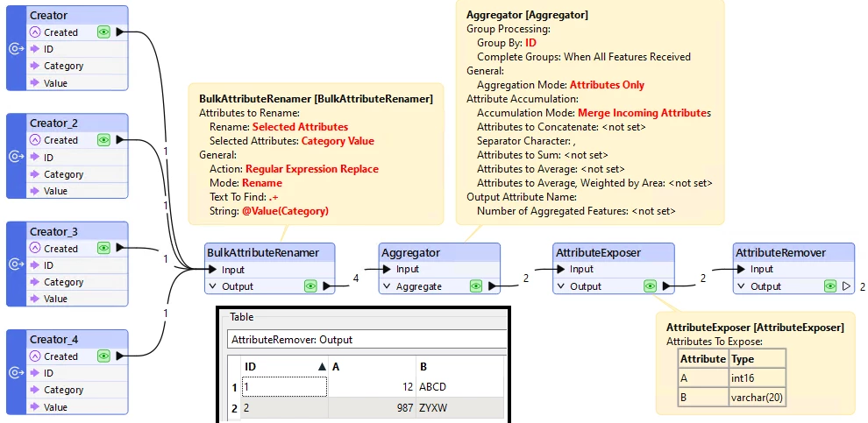Inspect Aggregator Aggregate port cache
Viewport: 868px width, 423px height.
pyautogui.click(x=475, y=286)
